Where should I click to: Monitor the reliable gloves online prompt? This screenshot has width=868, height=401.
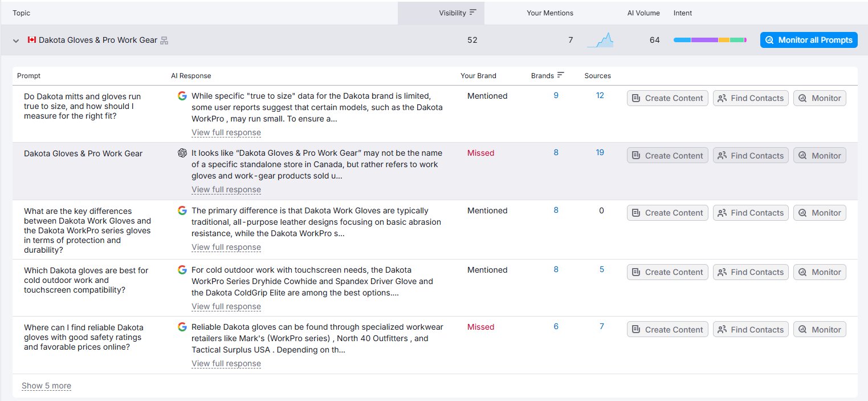tap(820, 330)
